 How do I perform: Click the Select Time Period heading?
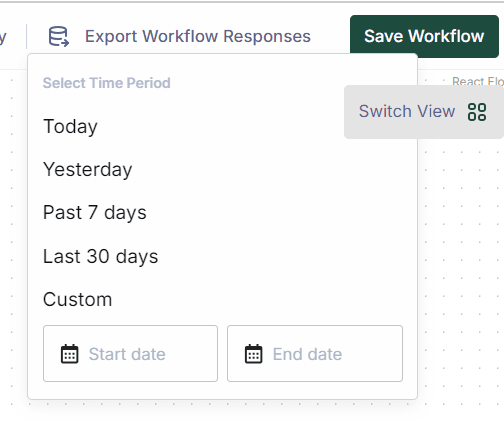[107, 83]
